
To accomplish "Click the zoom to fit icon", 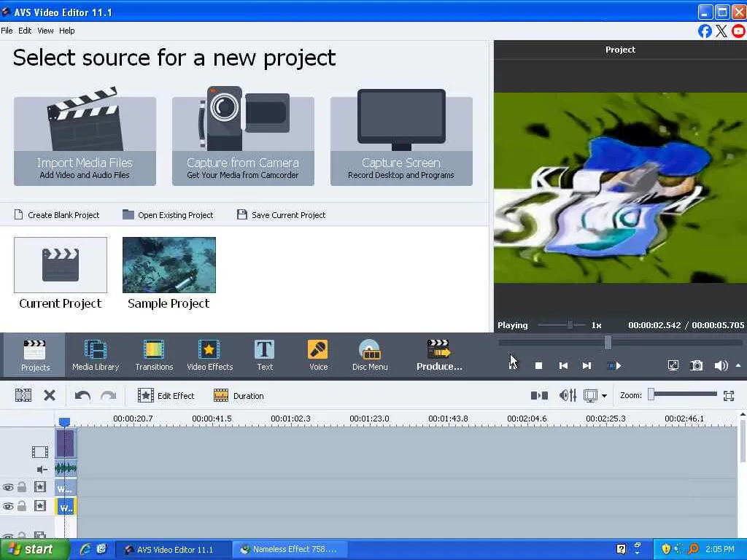I will (x=729, y=395).
